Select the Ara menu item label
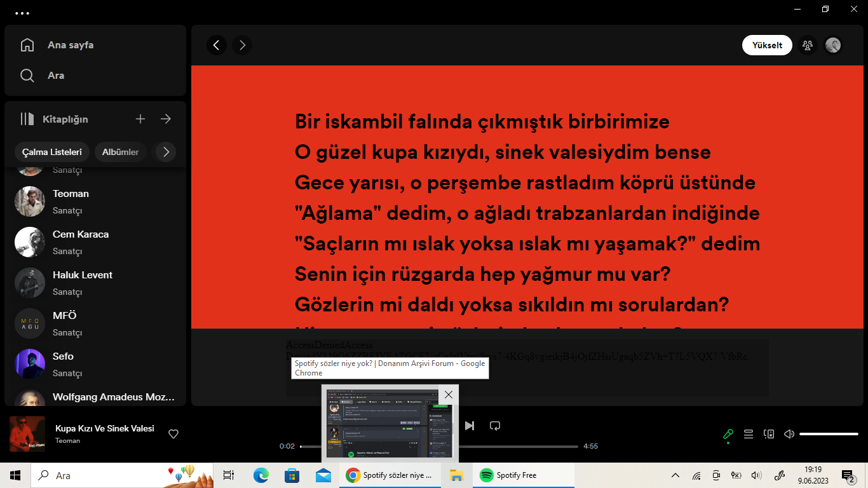 pos(56,76)
